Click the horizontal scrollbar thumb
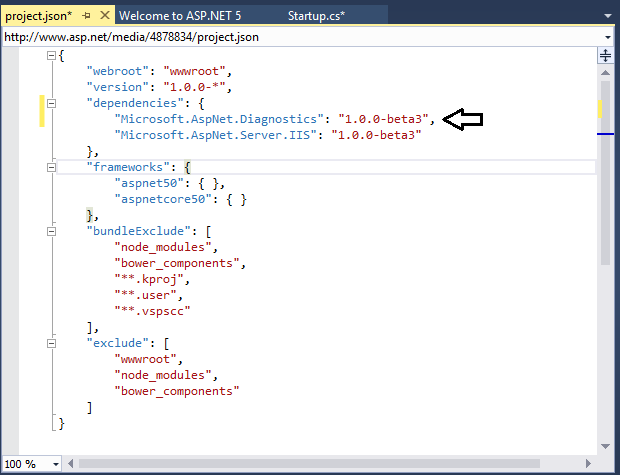 [309, 464]
